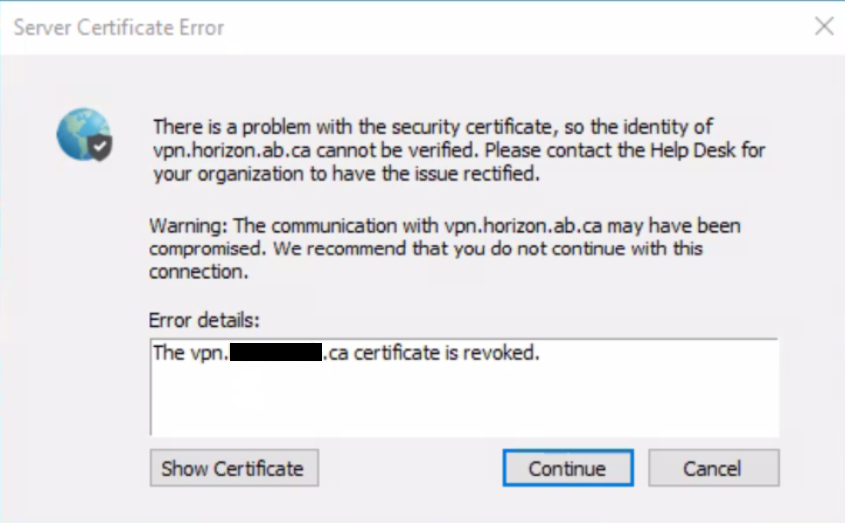Close the Server Certificate Error dialog

tap(823, 27)
